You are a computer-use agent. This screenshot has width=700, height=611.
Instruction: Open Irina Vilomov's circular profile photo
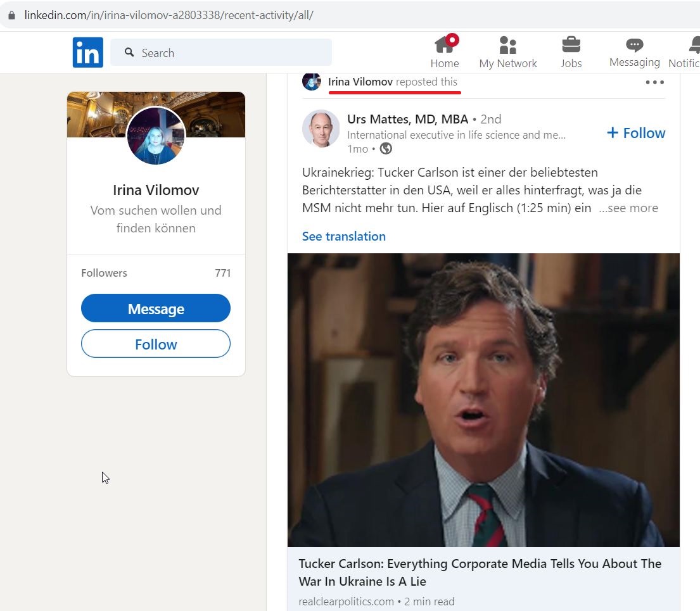tap(156, 135)
